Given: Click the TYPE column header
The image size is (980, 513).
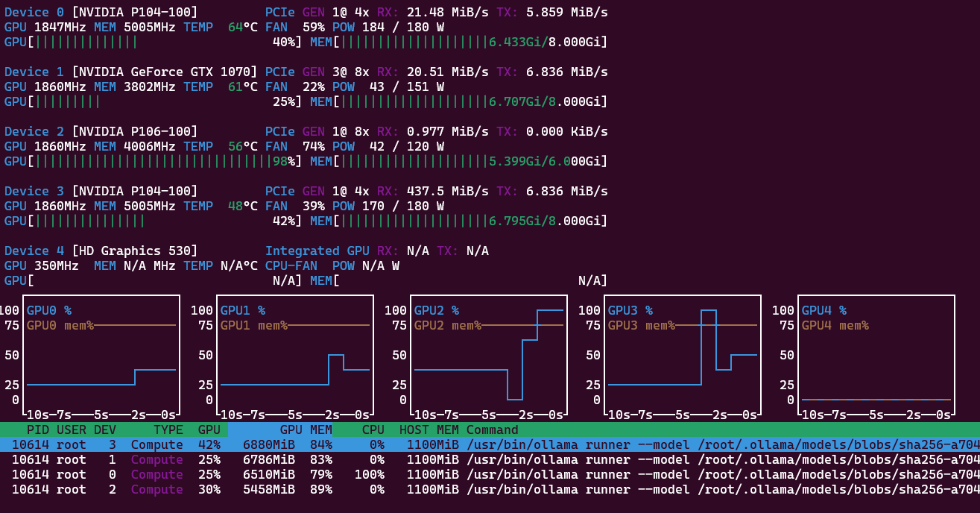Looking at the screenshot, I should 168,429.
